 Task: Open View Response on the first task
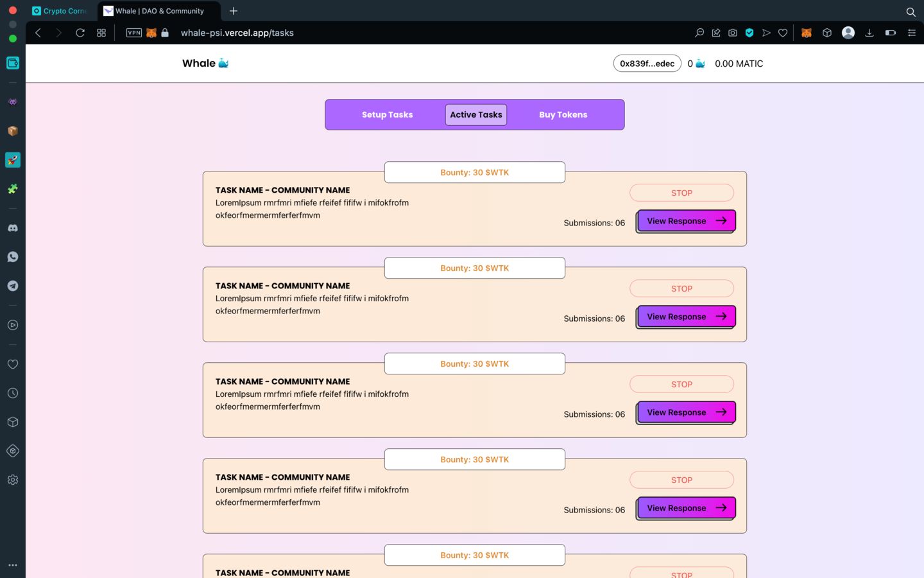pos(686,221)
